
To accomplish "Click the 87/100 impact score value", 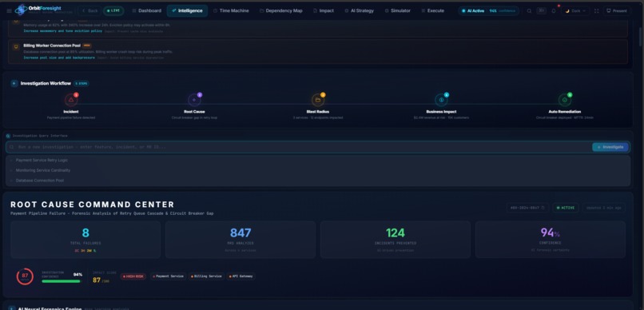I will pyautogui.click(x=101, y=280).
